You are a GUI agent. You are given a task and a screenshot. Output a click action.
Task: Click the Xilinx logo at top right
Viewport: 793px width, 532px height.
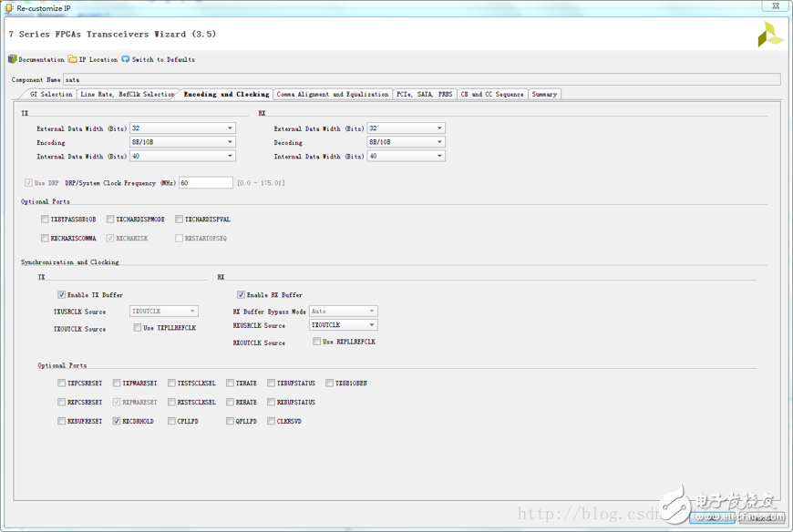[x=769, y=36]
